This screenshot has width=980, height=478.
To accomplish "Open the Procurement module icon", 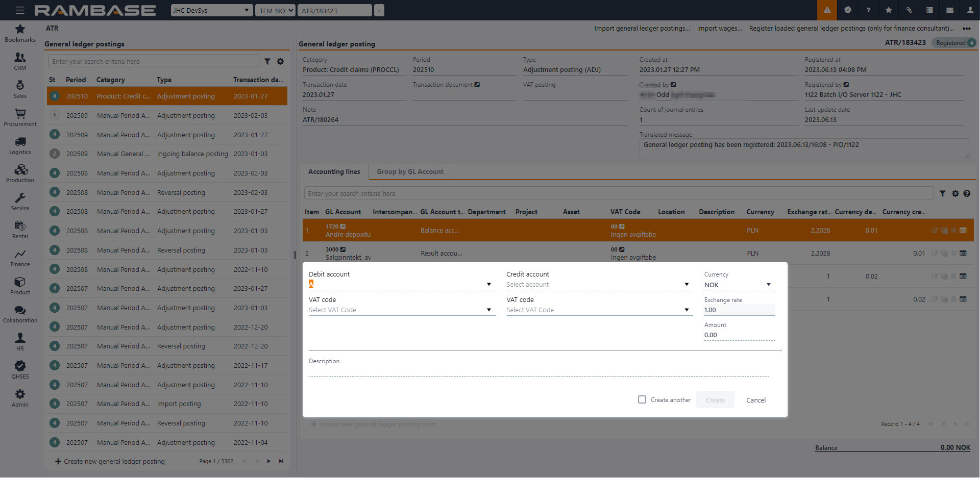I will pos(20,117).
